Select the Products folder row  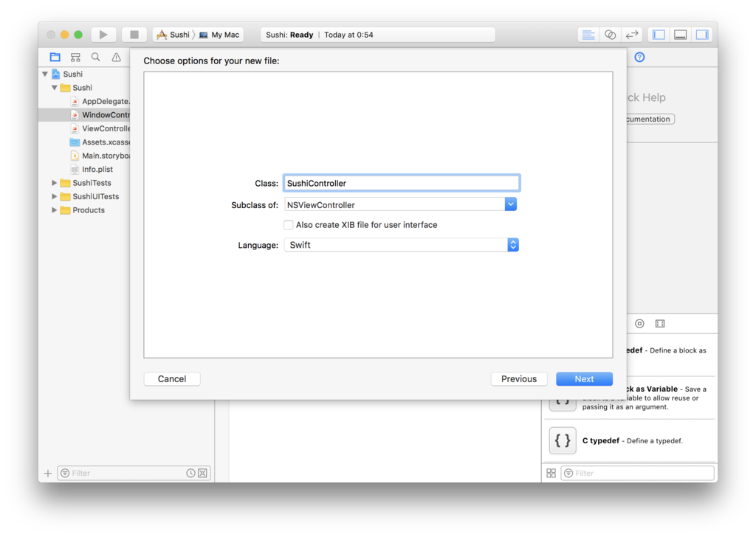tap(85, 210)
